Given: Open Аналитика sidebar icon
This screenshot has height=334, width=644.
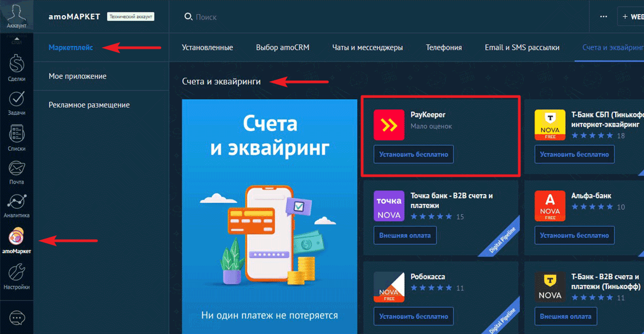Looking at the screenshot, I should coord(17,205).
